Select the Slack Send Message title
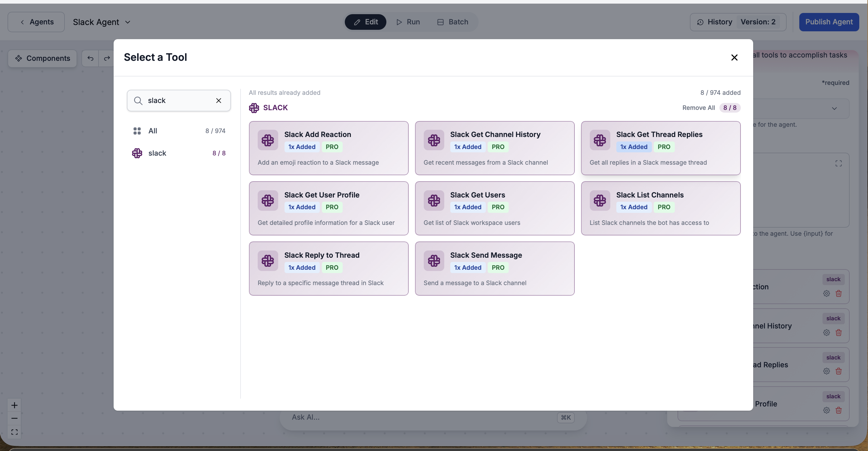This screenshot has height=451, width=868. (486, 255)
